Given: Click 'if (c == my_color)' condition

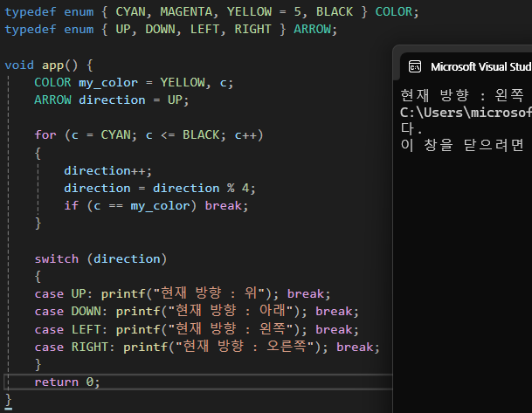Looking at the screenshot, I should click(130, 206).
